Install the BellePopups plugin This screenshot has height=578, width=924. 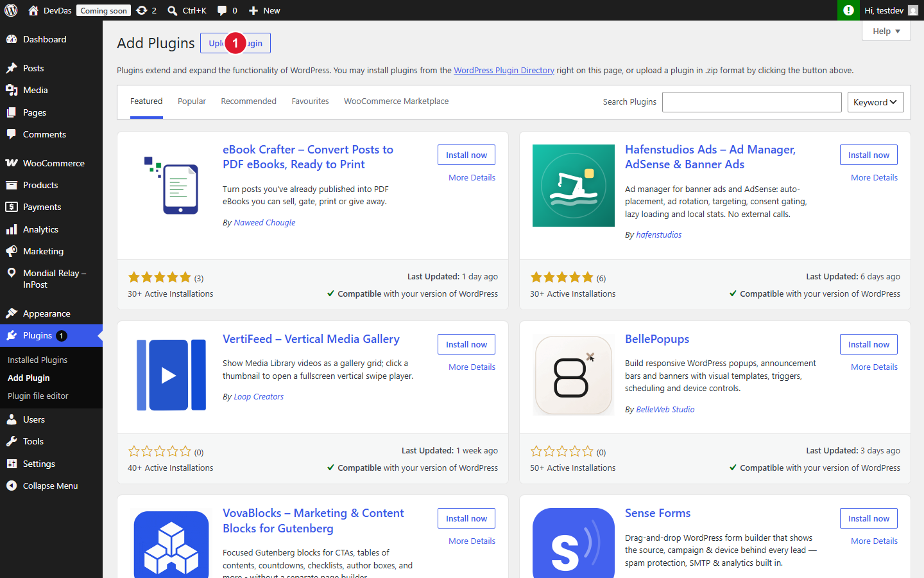pos(869,344)
